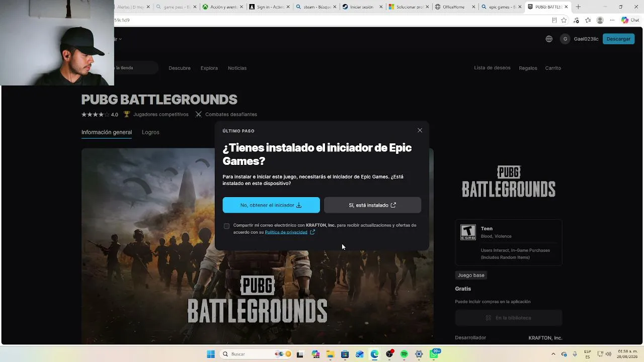This screenshot has height=362, width=644.
Task: Open the reader view icon in address bar
Action: pyautogui.click(x=554, y=20)
